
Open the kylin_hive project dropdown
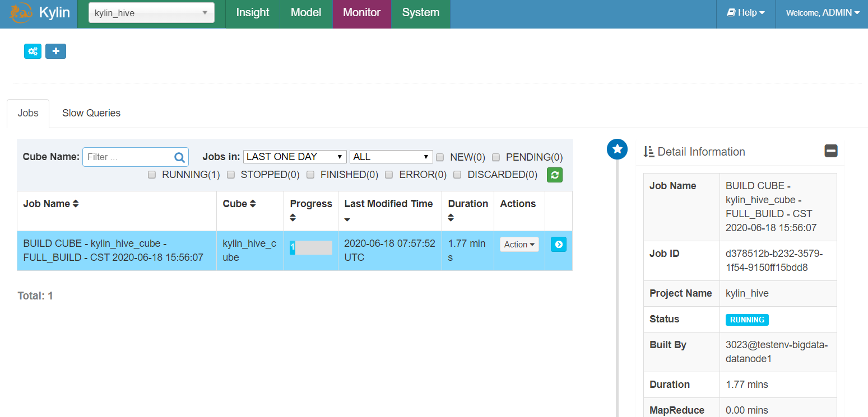click(151, 13)
